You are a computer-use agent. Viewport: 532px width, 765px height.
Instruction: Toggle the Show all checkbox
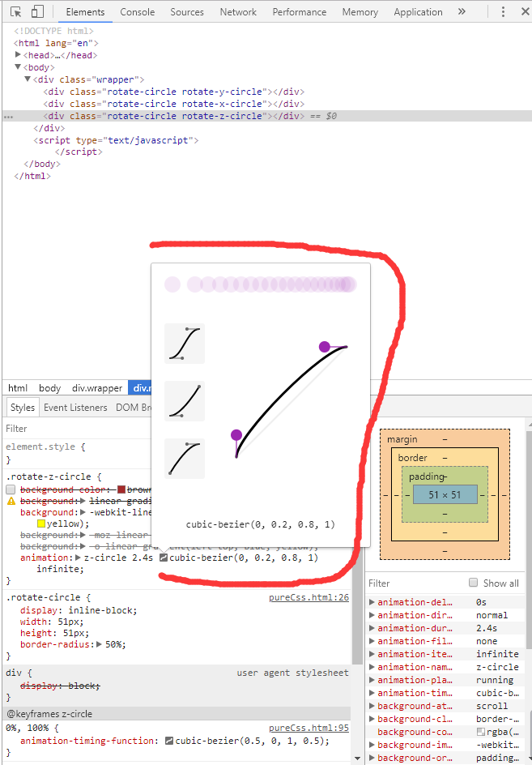(473, 583)
